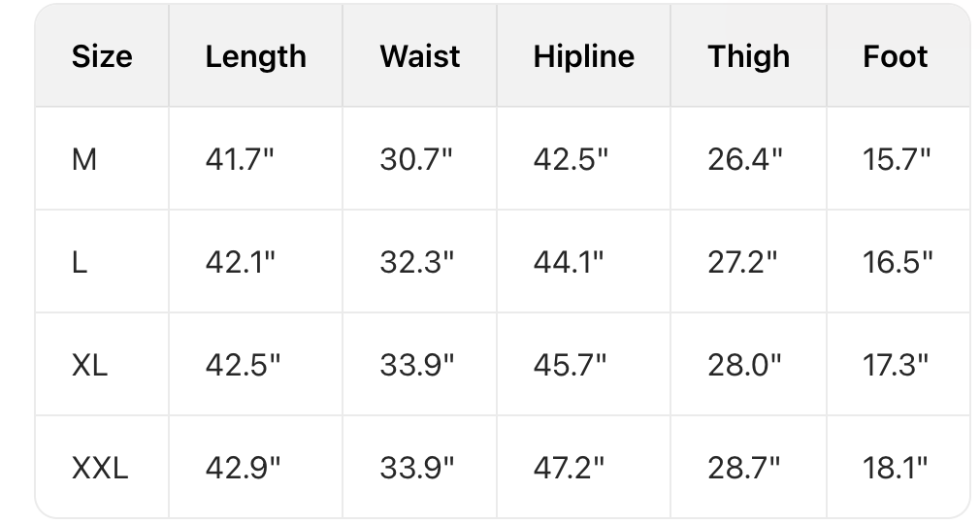Click the 44.1" hipline value

point(570,262)
